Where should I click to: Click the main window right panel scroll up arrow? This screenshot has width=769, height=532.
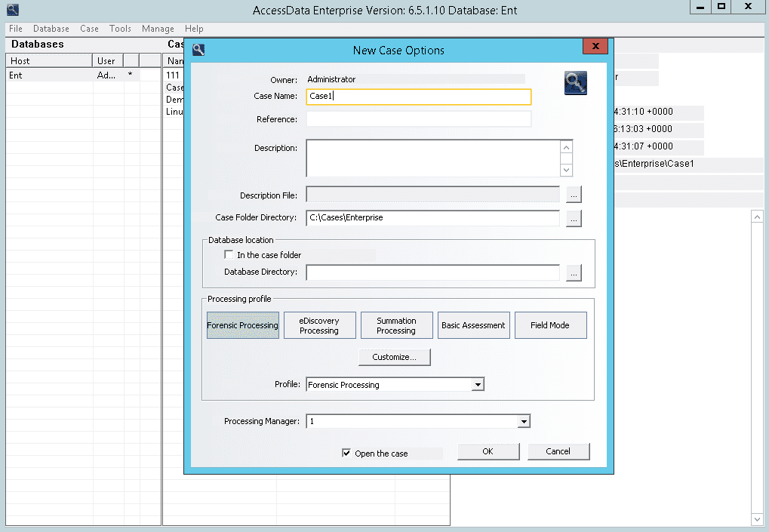(757, 217)
